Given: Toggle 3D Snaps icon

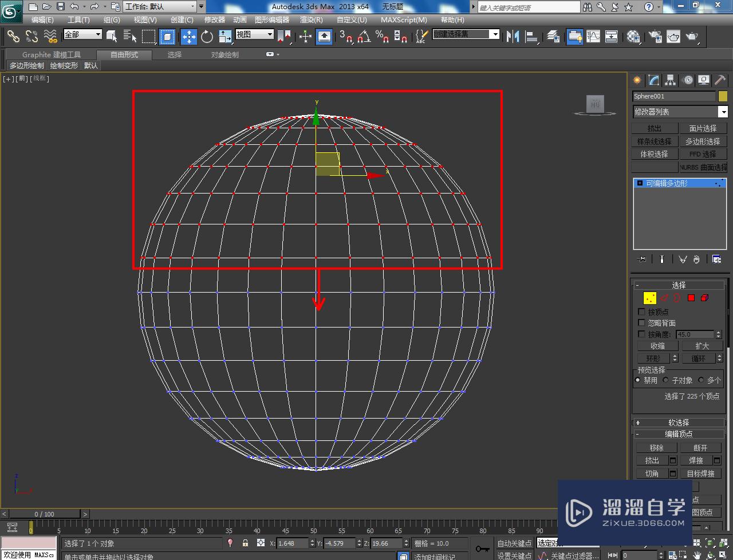Looking at the screenshot, I should click(x=346, y=37).
